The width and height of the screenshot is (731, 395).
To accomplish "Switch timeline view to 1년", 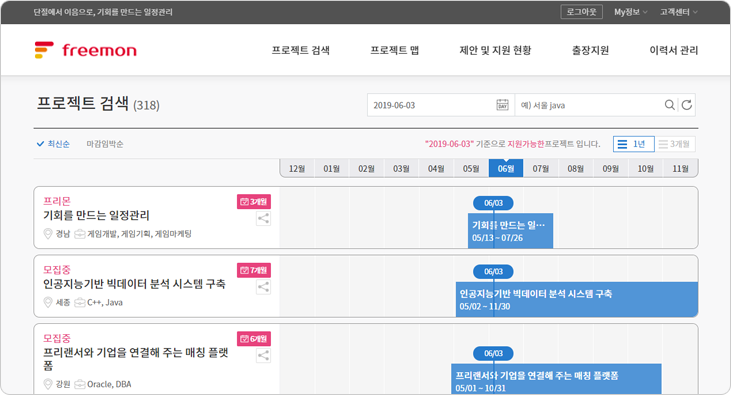I will point(634,144).
